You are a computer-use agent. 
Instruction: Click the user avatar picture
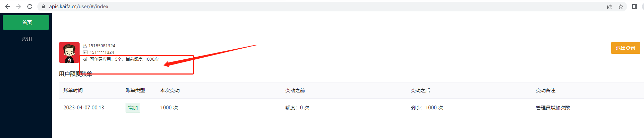click(x=69, y=52)
